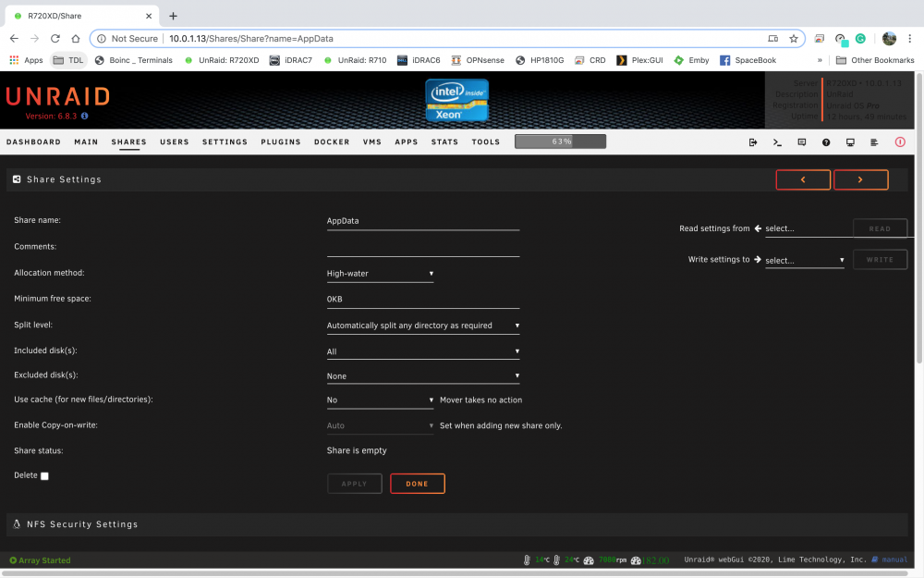Click the Chrome profile avatar

point(889,38)
